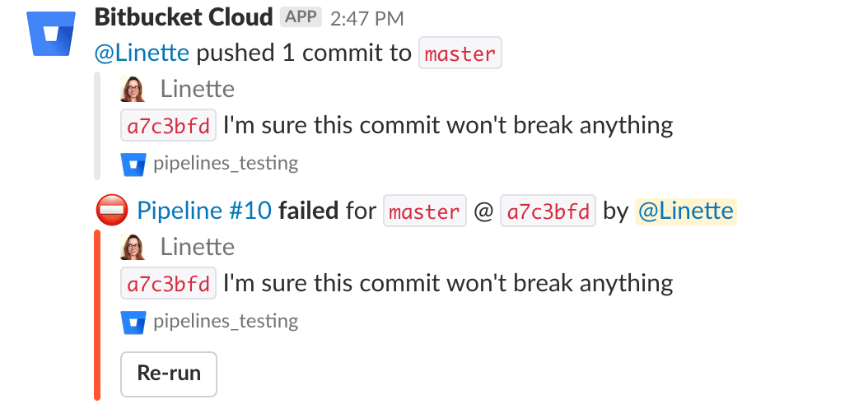Viewport: 868px width, 418px height.
Task: Open the first pipelines_testing repository label
Action: pos(226,164)
